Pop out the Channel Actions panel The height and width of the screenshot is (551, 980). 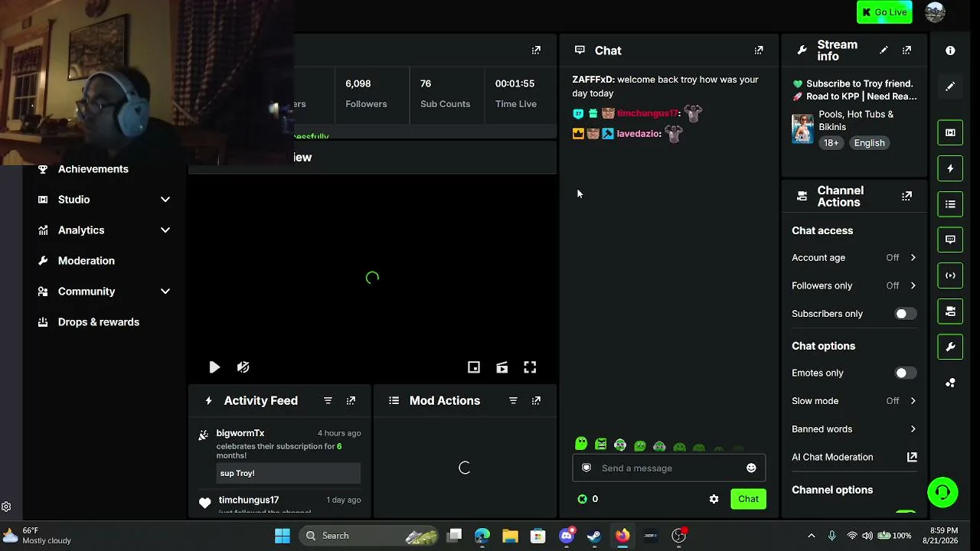click(906, 197)
